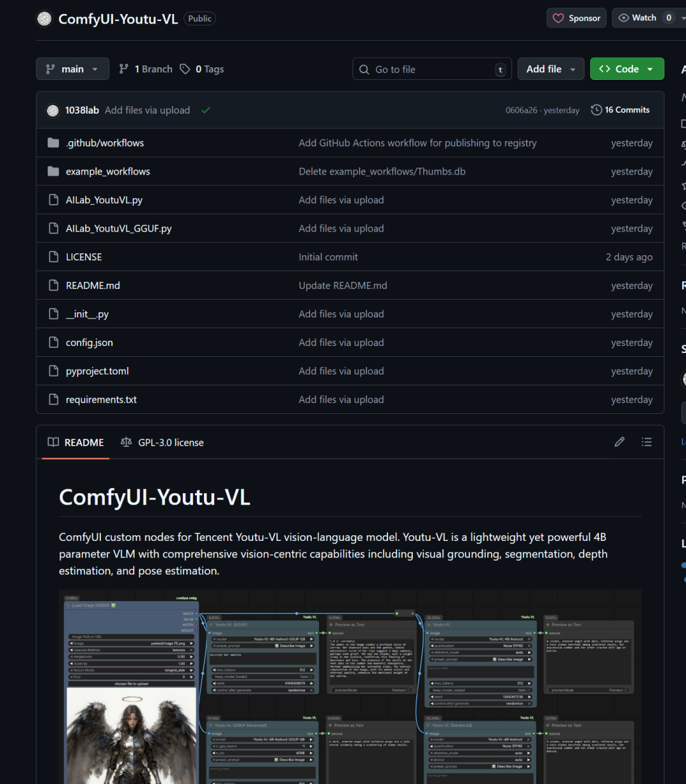This screenshot has width=686, height=784.
Task: Open the __init__.py file
Action: click(87, 314)
